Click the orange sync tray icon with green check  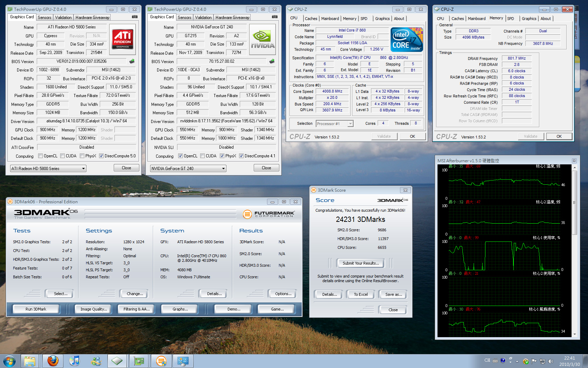coord(526,361)
